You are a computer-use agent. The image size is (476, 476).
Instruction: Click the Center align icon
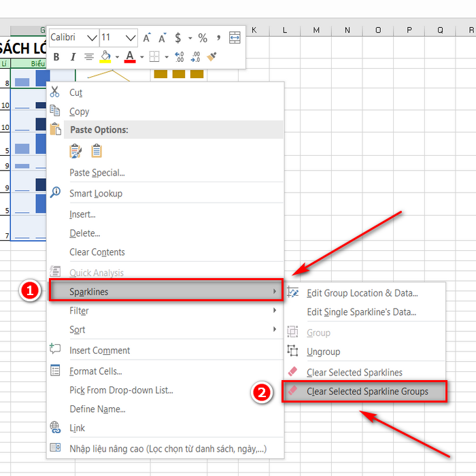click(x=88, y=56)
